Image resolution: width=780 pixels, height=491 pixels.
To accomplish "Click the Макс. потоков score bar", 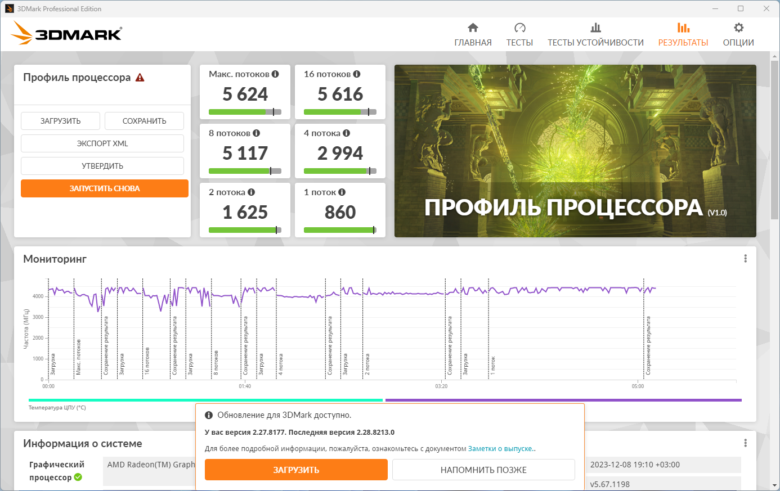I will click(245, 112).
